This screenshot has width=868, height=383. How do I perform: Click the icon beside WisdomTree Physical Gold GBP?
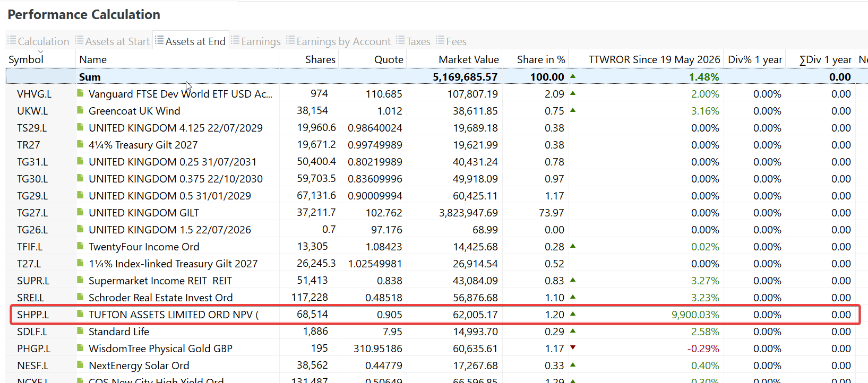(81, 348)
